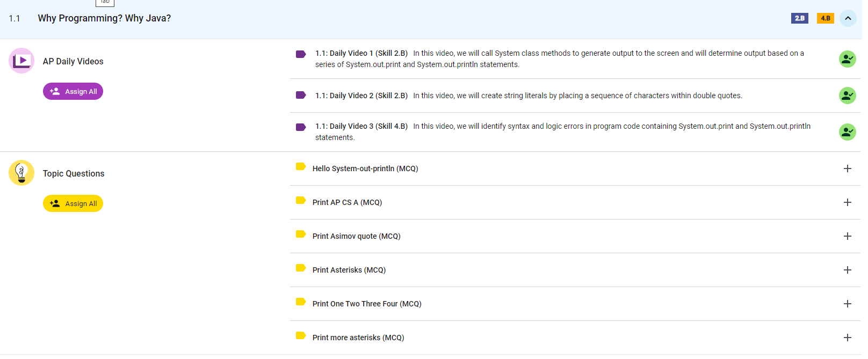Click yellow tag beside Print Asterisks

pyautogui.click(x=301, y=268)
